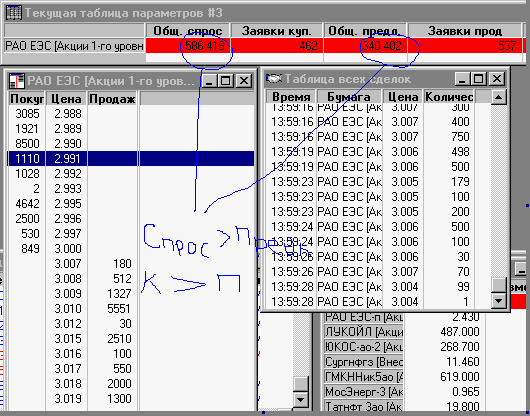Viewport: 530px width, 416px height.
Task: Click scroll-down arrow below the order book
Action: [300, 400]
